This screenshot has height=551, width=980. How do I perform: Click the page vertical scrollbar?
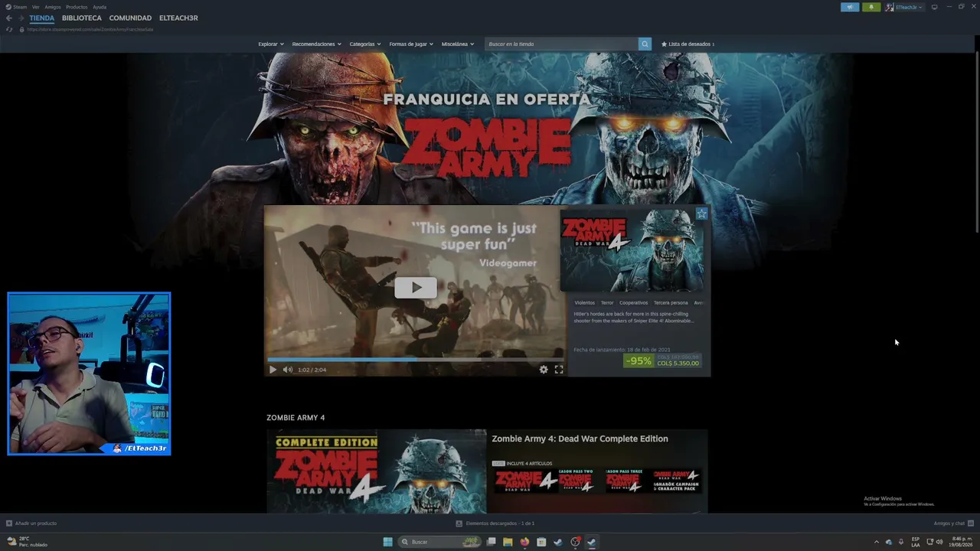click(x=976, y=144)
